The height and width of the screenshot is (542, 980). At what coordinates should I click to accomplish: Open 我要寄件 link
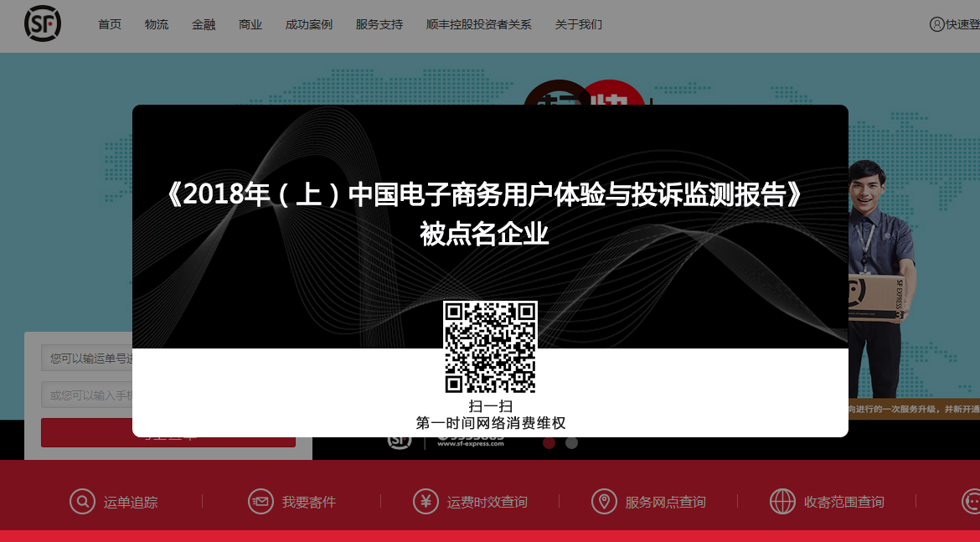pos(309,502)
